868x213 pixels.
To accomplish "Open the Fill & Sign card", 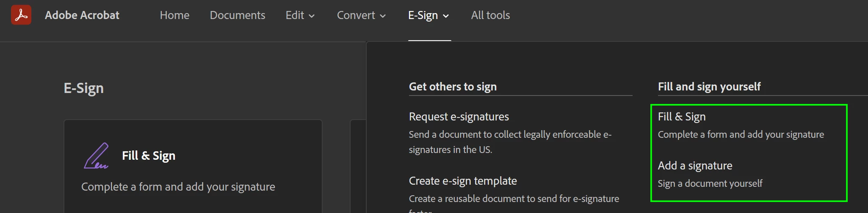I will (193, 167).
